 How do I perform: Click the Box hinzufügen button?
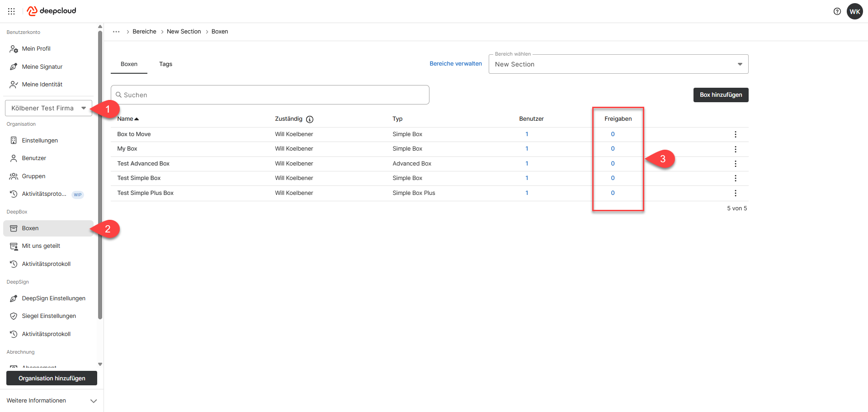[x=721, y=95]
